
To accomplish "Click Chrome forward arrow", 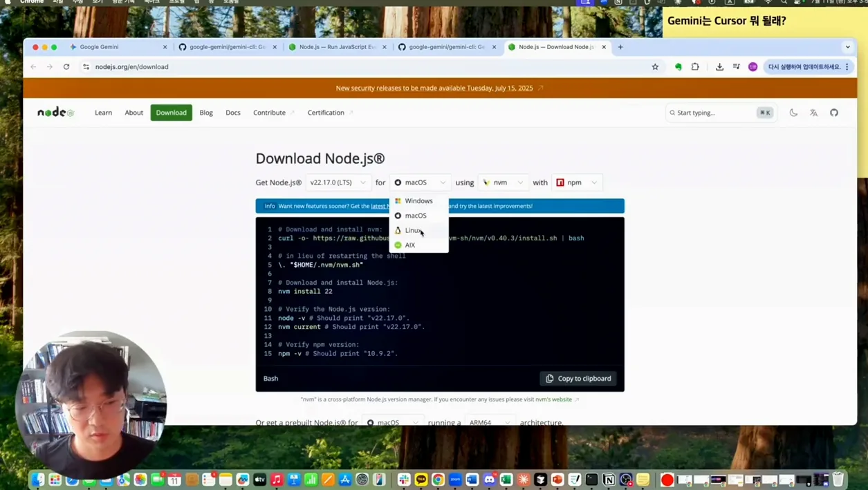I will 50,67.
